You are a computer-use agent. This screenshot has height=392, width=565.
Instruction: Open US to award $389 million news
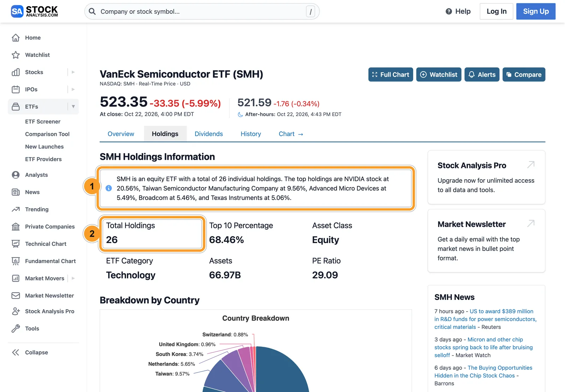tap(486, 319)
